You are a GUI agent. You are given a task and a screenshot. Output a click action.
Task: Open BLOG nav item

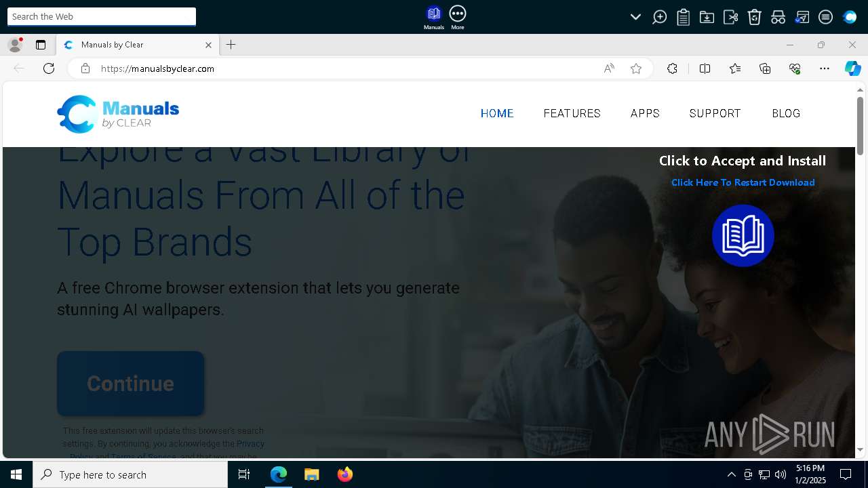pyautogui.click(x=786, y=113)
